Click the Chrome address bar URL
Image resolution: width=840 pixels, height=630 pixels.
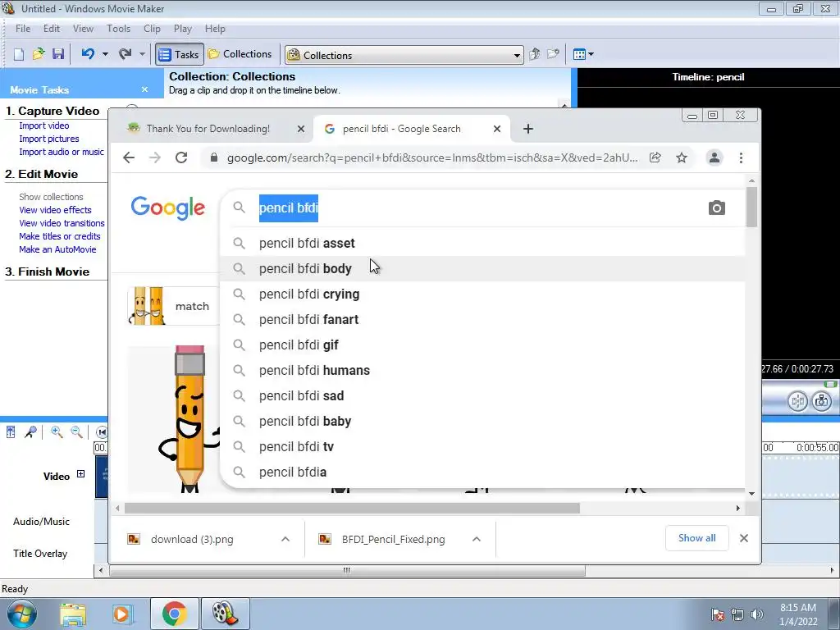432,157
